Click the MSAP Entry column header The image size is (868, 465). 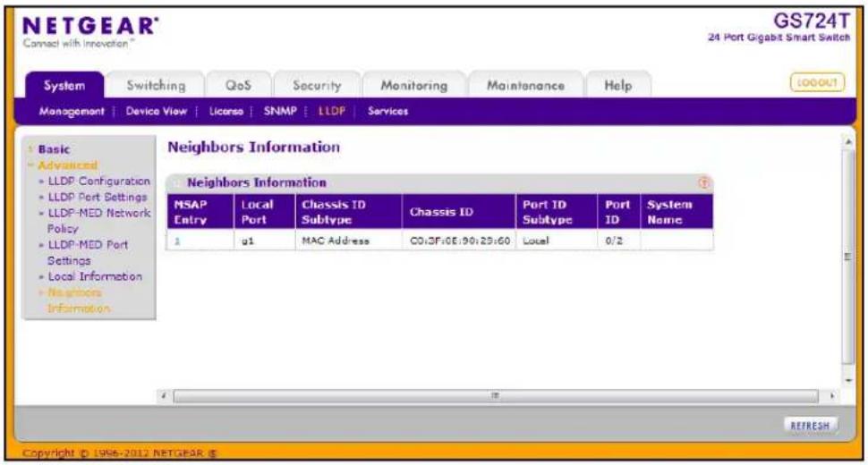[200, 212]
